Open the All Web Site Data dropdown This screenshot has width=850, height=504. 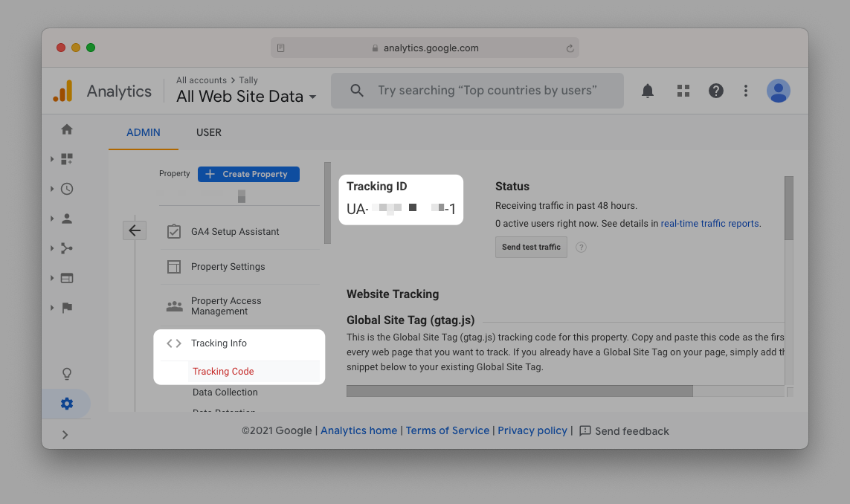246,97
